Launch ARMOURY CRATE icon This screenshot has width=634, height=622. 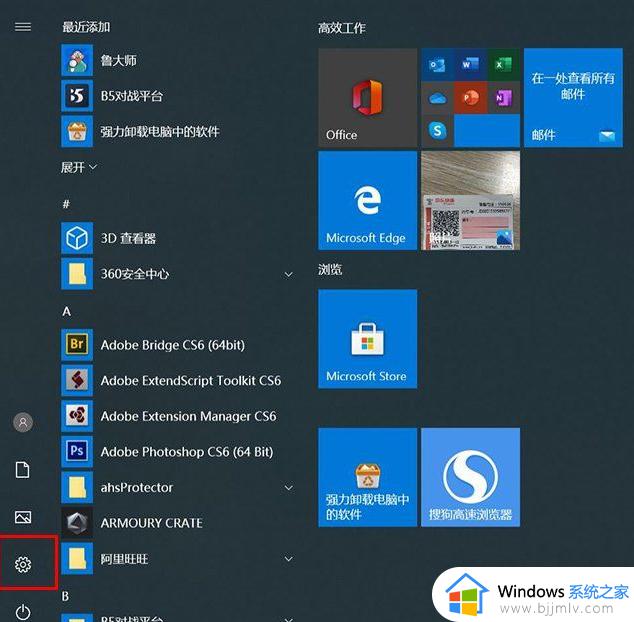(77, 523)
